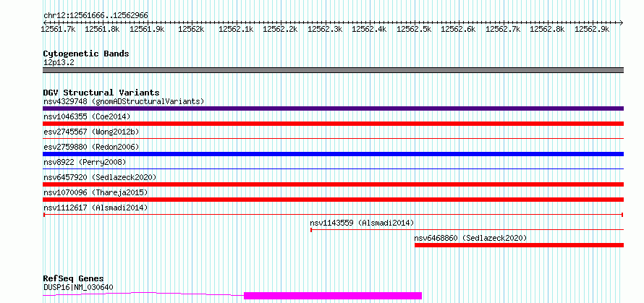This screenshot has height=303, width=644.
Task: Click the nsv6468860 (Sedlazeck2020) label
Action: pyautogui.click(x=470, y=238)
